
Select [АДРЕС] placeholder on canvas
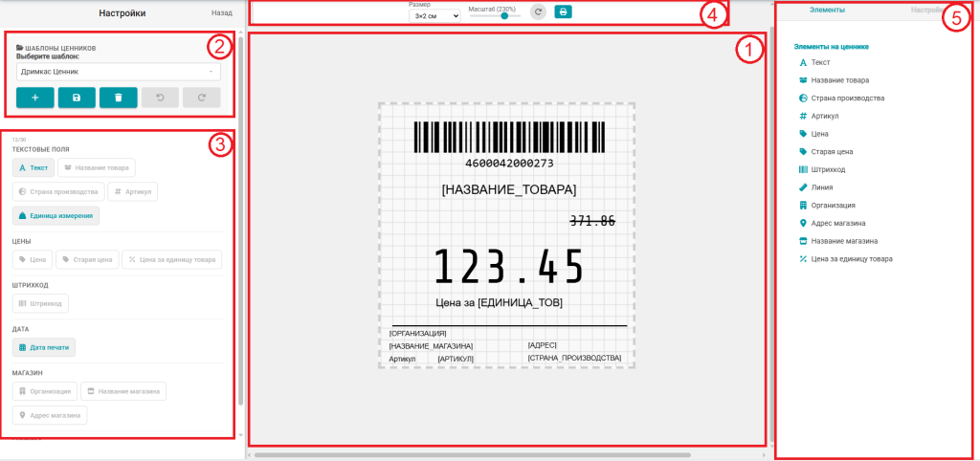tap(542, 345)
